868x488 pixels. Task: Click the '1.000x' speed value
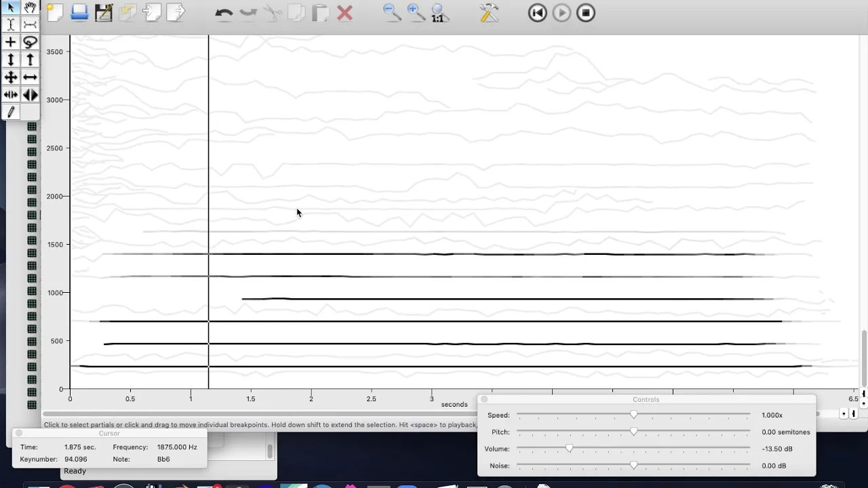coord(772,415)
